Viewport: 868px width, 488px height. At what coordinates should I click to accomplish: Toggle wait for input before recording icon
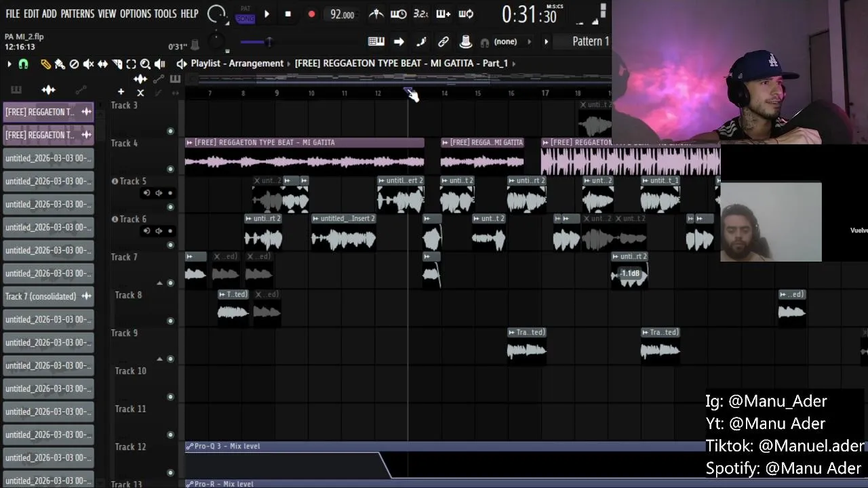coord(399,14)
